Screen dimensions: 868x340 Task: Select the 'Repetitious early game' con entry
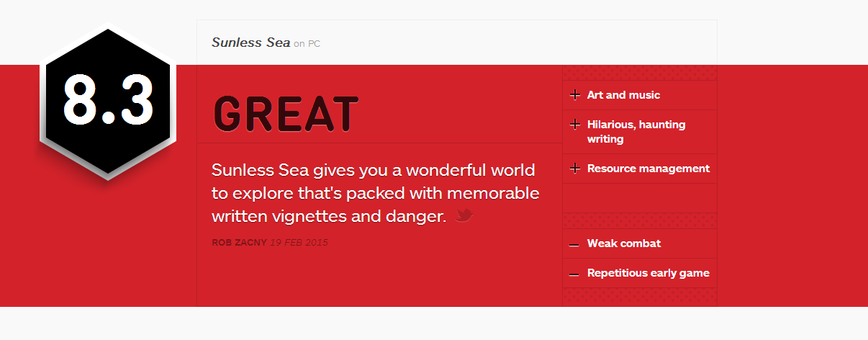pyautogui.click(x=648, y=273)
